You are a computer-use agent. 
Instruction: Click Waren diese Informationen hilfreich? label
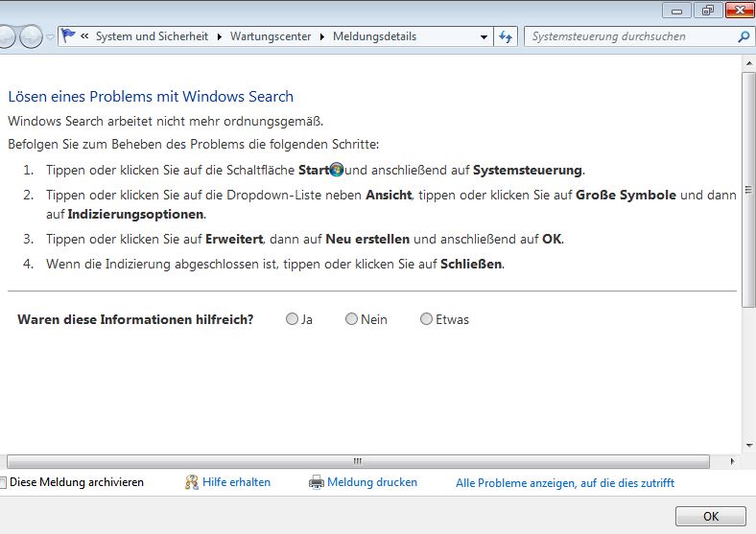135,319
